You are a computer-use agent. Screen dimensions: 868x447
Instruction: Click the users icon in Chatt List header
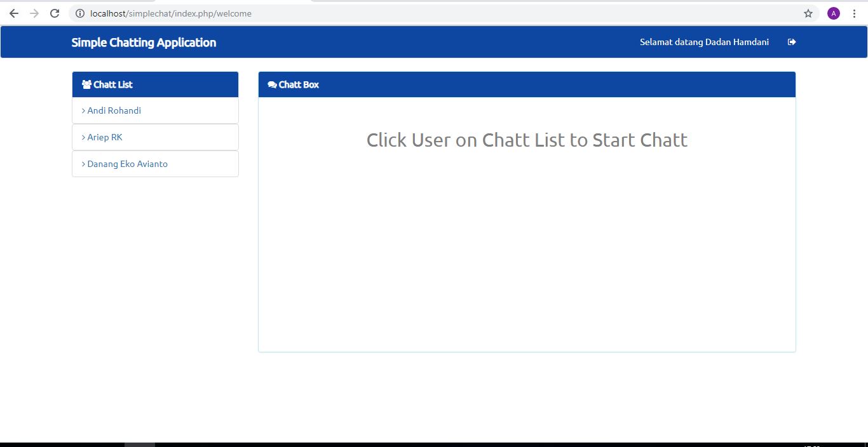(x=86, y=84)
